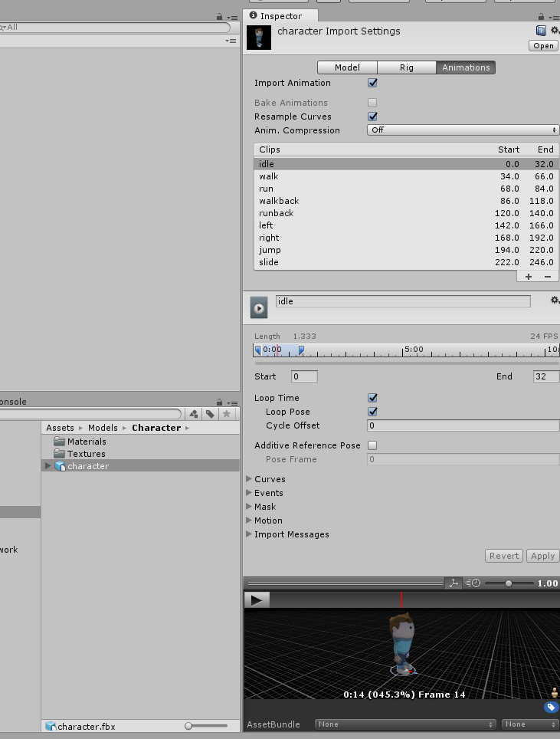Screen dimensions: 560x739
Task: Select the run clip row
Action: (x=406, y=189)
